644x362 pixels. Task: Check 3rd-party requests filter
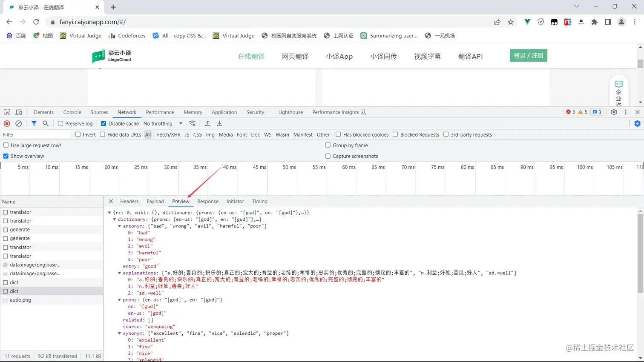pos(446,134)
